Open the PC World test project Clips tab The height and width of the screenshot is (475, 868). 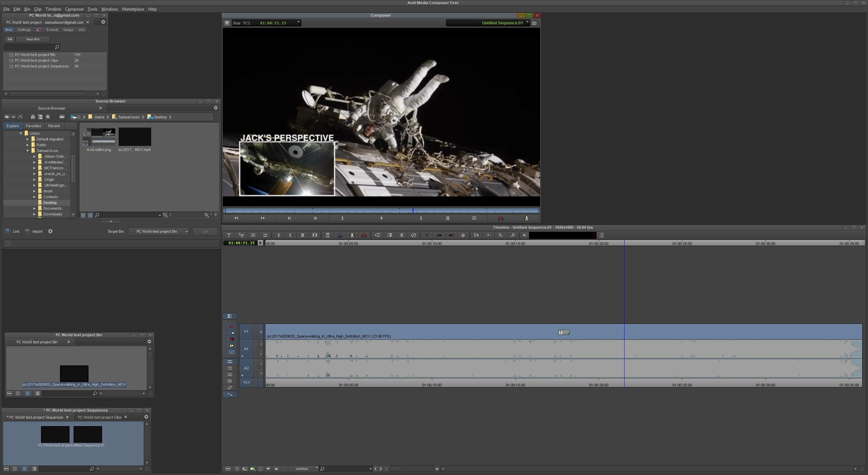coord(100,417)
